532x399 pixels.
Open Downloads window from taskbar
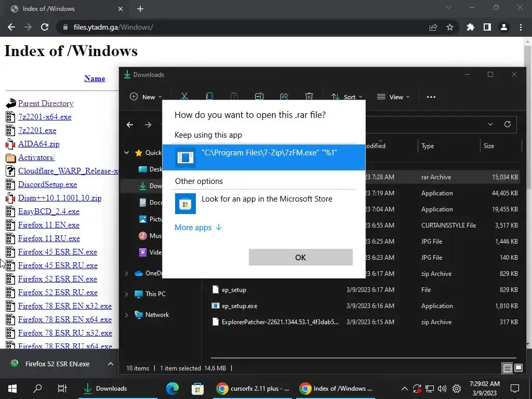click(118, 389)
